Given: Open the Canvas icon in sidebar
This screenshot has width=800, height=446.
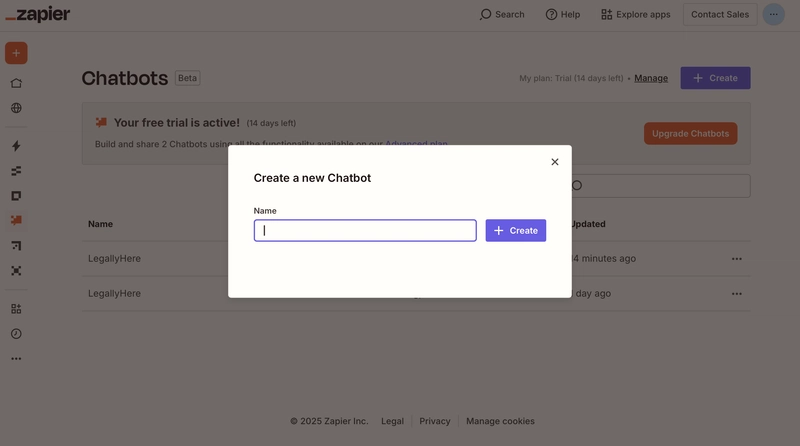Looking at the screenshot, I should tap(16, 246).
